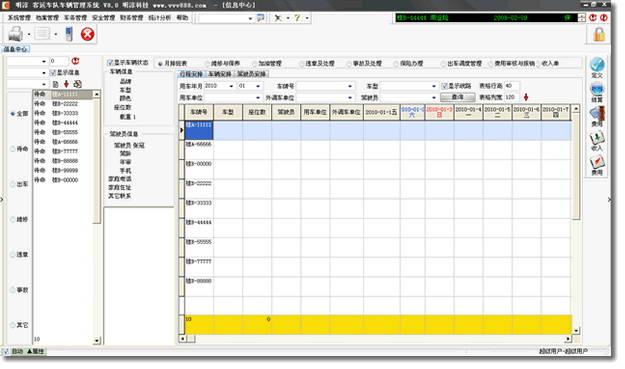Click the orange padlock lock icon
The width and height of the screenshot is (625, 369).
[x=599, y=34]
